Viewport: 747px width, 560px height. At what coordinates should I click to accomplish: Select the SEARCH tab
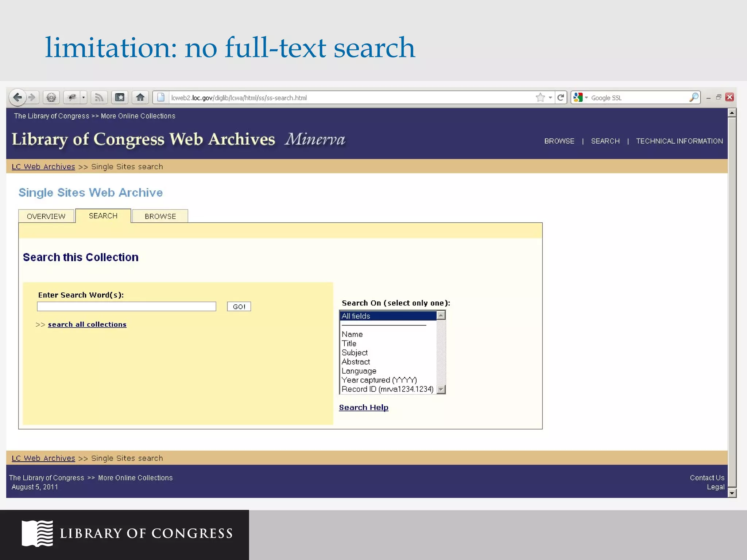tap(103, 216)
